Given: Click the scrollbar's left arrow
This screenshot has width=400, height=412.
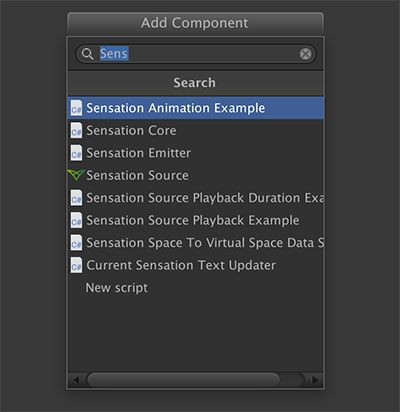Looking at the screenshot, I should (x=77, y=380).
